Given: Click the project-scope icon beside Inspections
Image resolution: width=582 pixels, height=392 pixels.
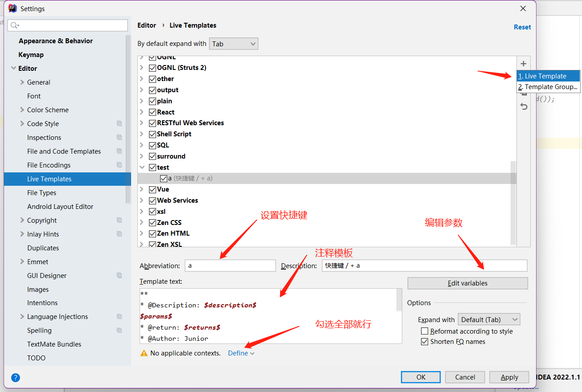Looking at the screenshot, I should [119, 137].
